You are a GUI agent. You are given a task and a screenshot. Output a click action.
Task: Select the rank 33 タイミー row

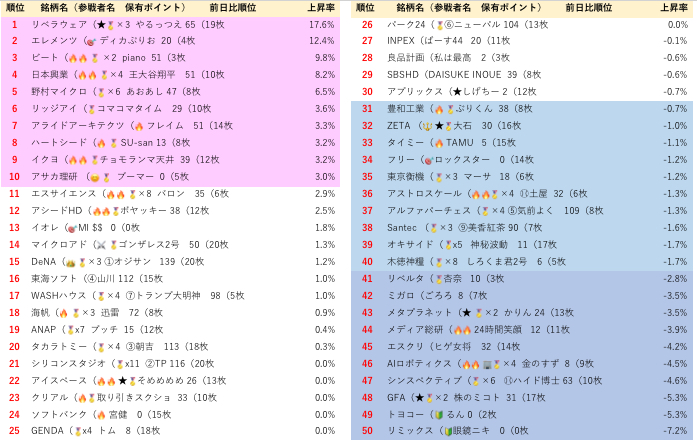522,143
